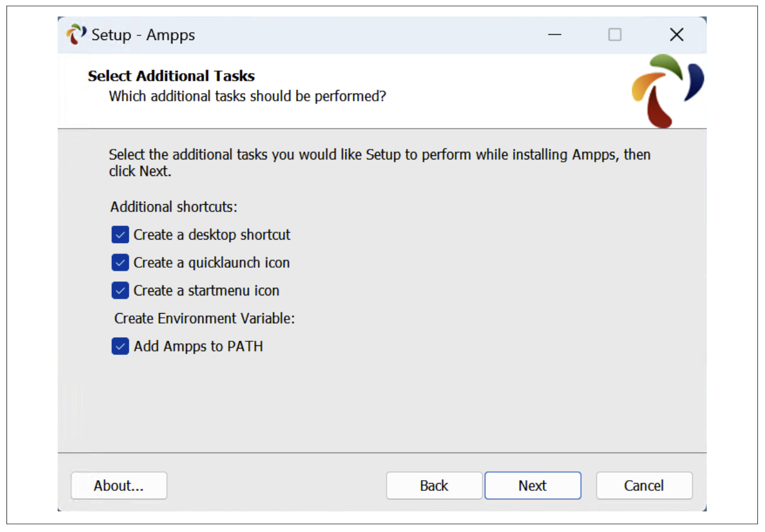Click the "Select Additional Tasks" heading
This screenshot has width=765, height=532.
[171, 76]
